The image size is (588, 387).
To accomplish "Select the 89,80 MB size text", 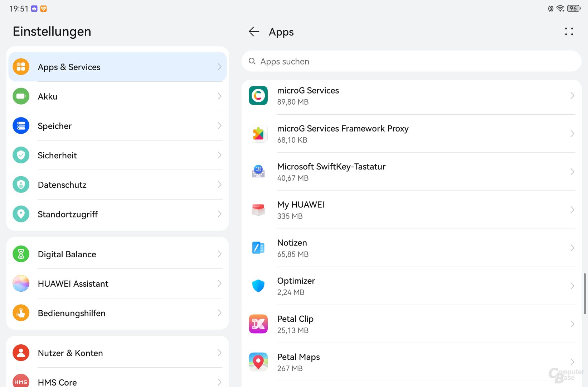I will [x=293, y=102].
